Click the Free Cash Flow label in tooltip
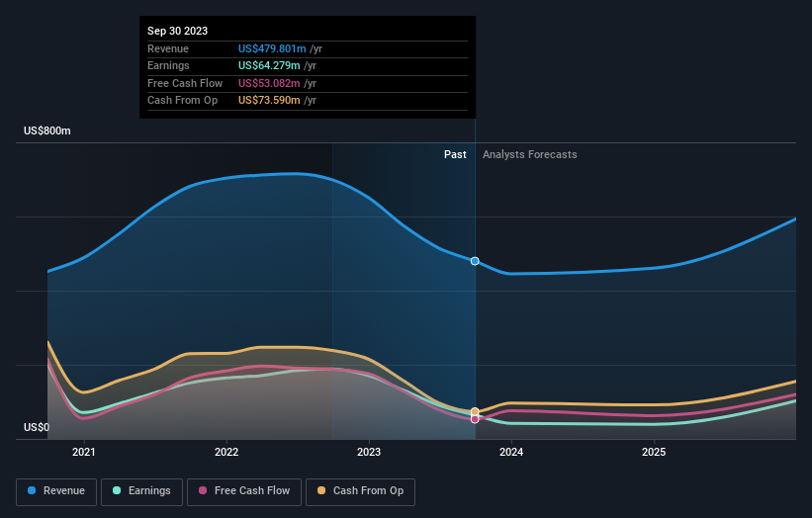This screenshot has width=812, height=518. click(185, 83)
